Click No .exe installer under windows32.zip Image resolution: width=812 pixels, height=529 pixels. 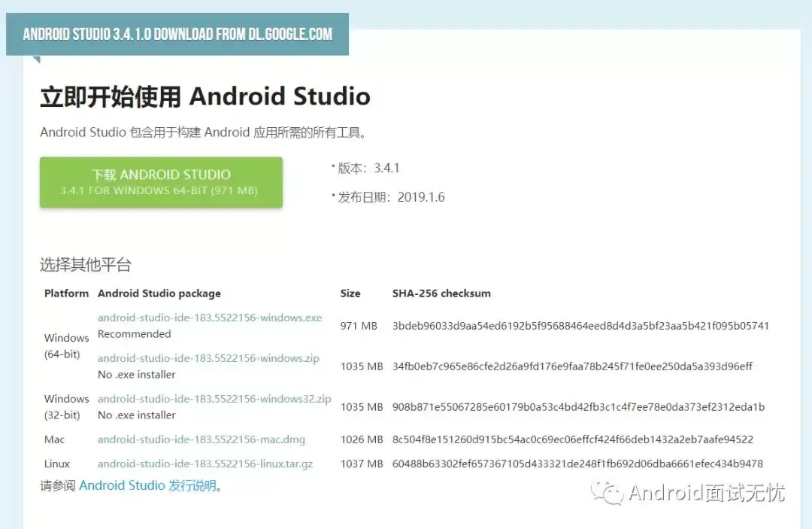(x=136, y=415)
